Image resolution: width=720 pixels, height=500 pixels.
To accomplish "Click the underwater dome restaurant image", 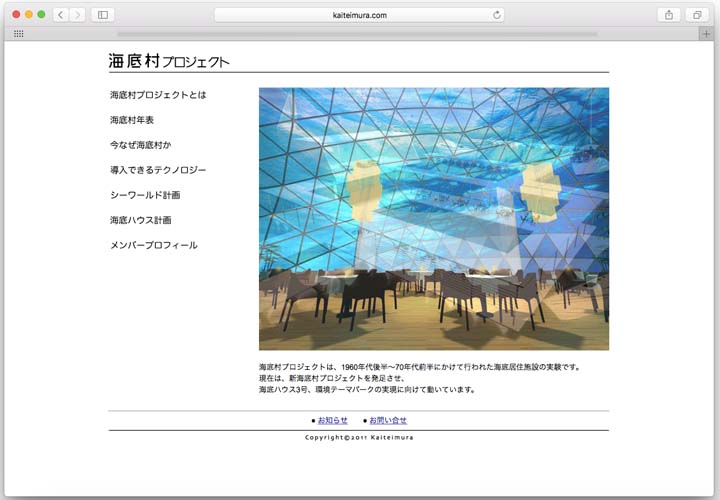I will (433, 219).
